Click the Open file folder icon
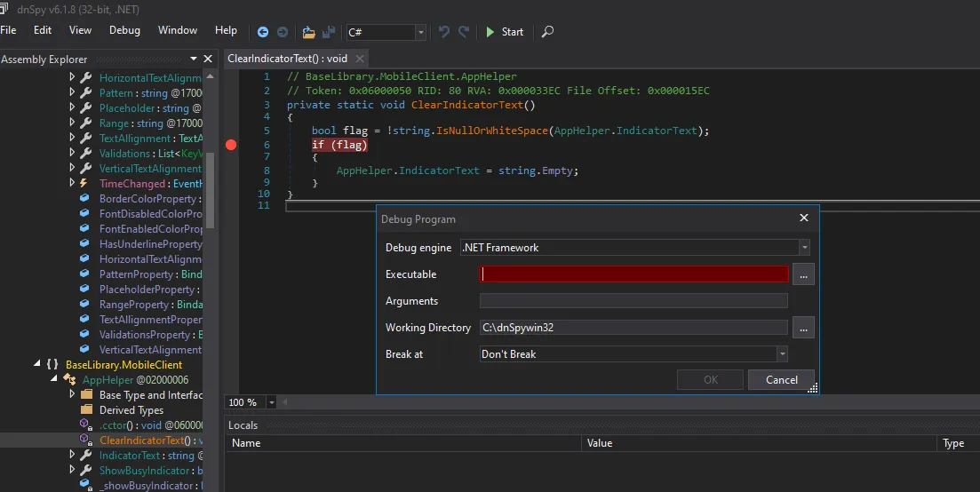 point(308,32)
